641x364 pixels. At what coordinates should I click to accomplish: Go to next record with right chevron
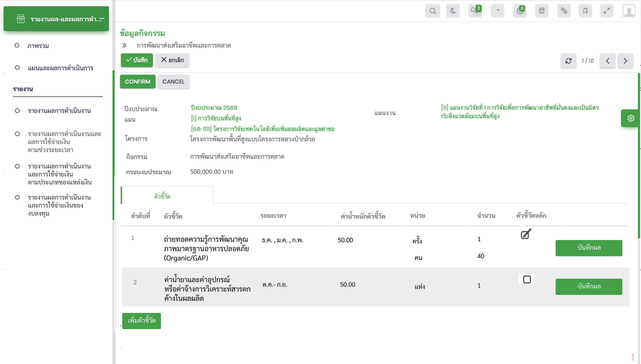click(625, 61)
